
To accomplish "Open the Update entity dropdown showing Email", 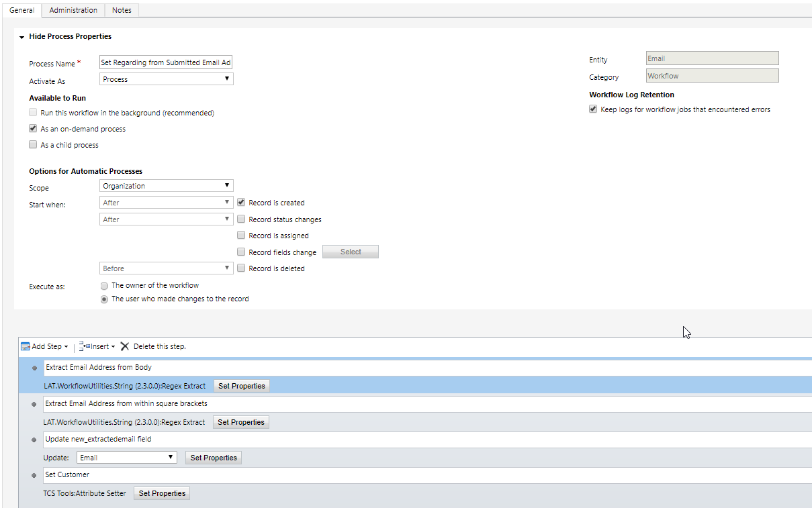I will click(126, 458).
